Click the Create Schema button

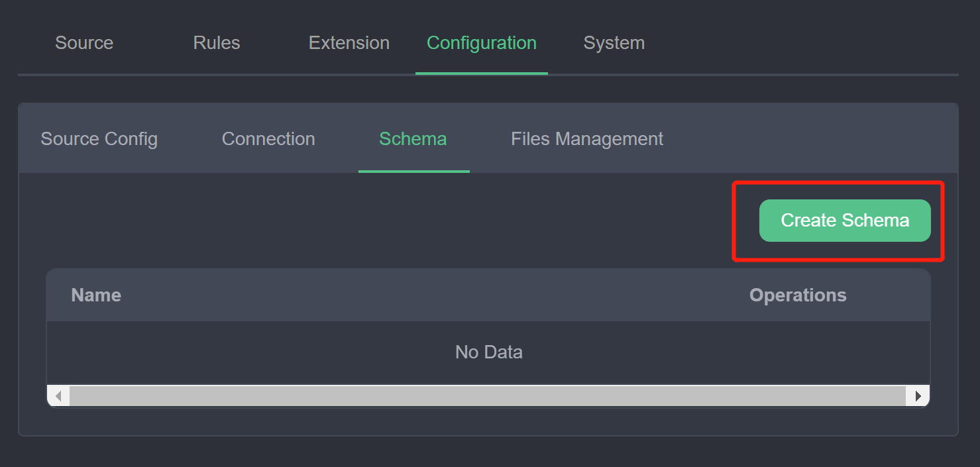(x=845, y=221)
